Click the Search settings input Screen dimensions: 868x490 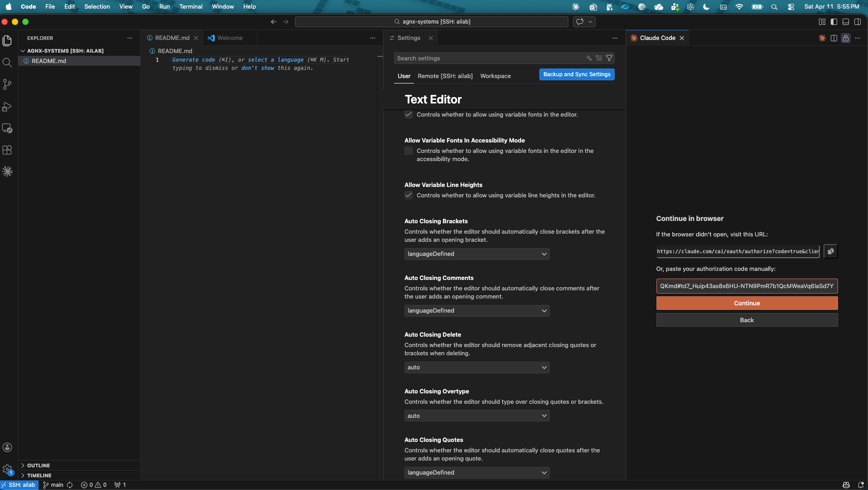click(x=490, y=58)
